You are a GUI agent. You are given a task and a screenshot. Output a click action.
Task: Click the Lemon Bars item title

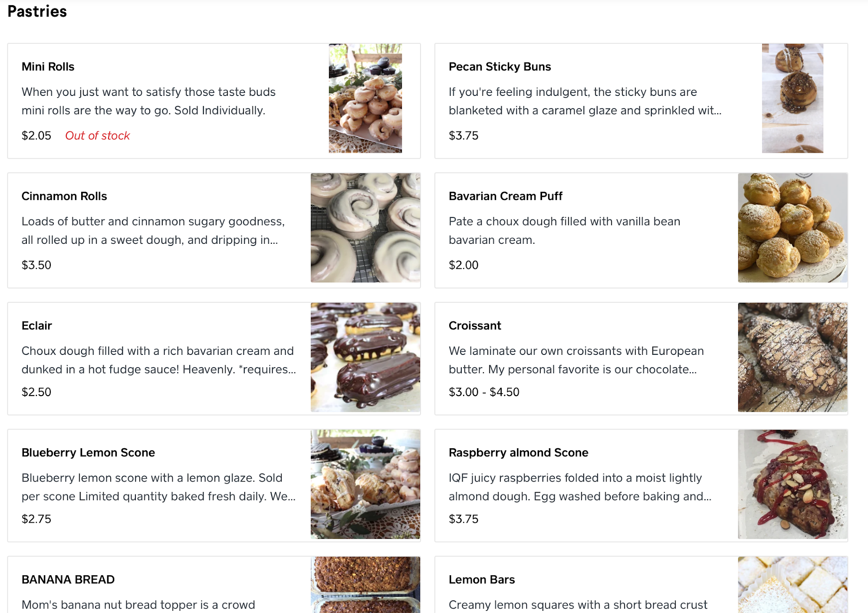pos(481,580)
